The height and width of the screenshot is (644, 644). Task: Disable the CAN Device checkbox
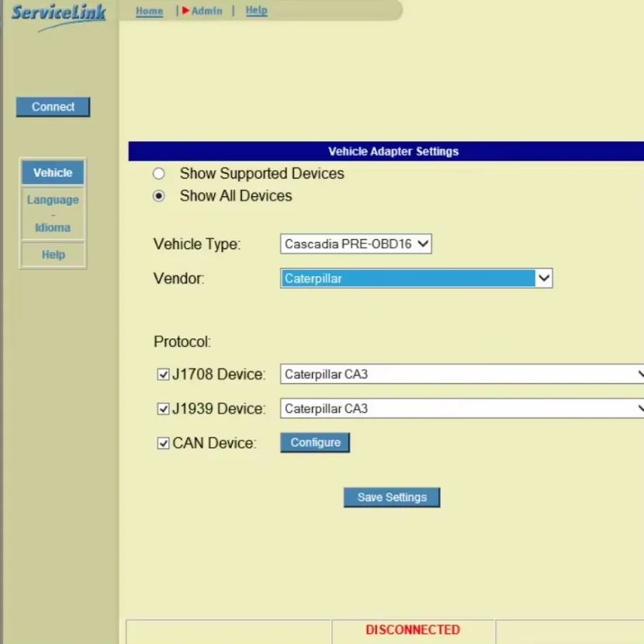[x=163, y=444]
